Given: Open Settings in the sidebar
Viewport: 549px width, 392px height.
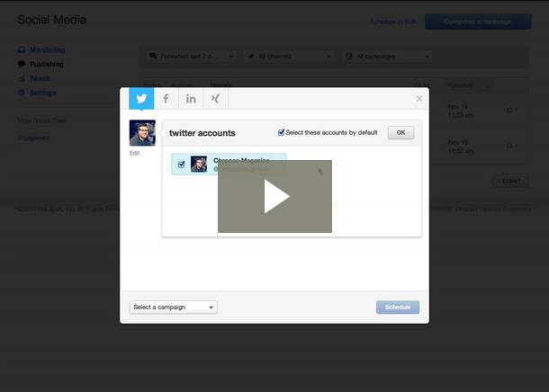Looking at the screenshot, I should [43, 93].
